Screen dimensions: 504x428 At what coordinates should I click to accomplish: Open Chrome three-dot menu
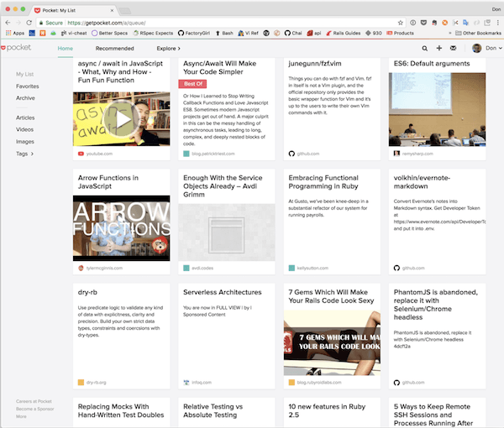tap(497, 23)
